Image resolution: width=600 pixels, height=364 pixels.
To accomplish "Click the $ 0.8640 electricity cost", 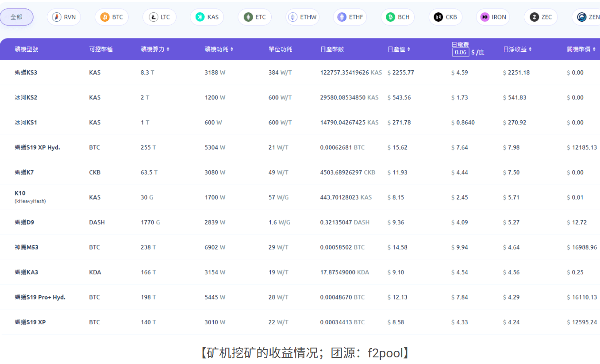I will [x=463, y=123].
